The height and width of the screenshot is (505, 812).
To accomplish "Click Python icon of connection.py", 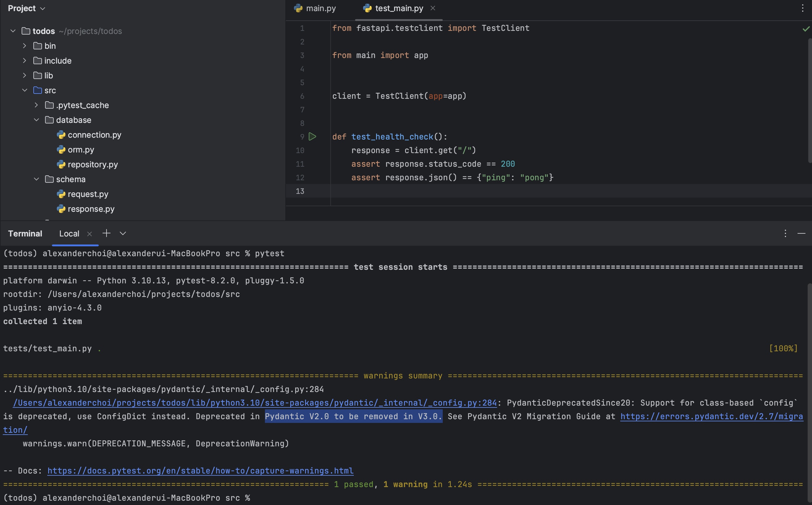I will 61,135.
